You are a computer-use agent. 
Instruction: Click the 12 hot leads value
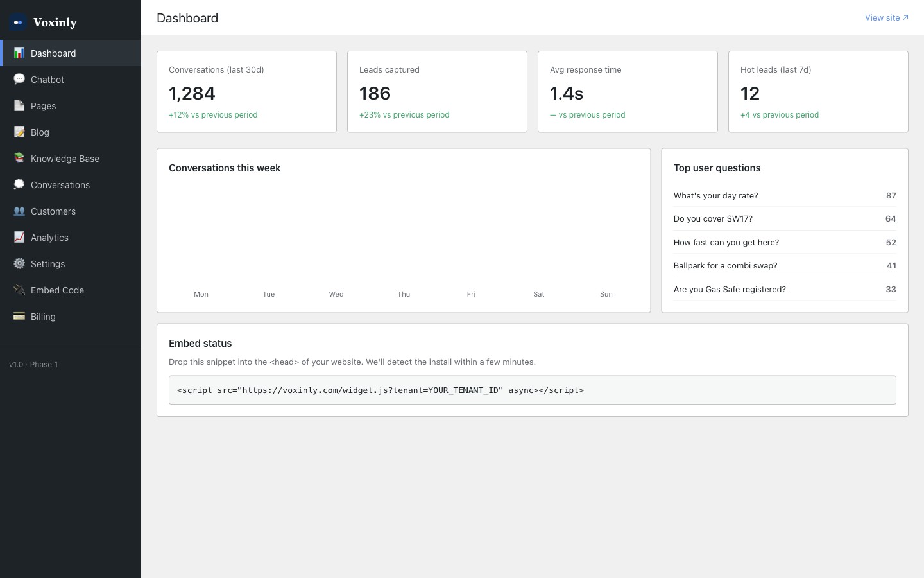coord(750,94)
